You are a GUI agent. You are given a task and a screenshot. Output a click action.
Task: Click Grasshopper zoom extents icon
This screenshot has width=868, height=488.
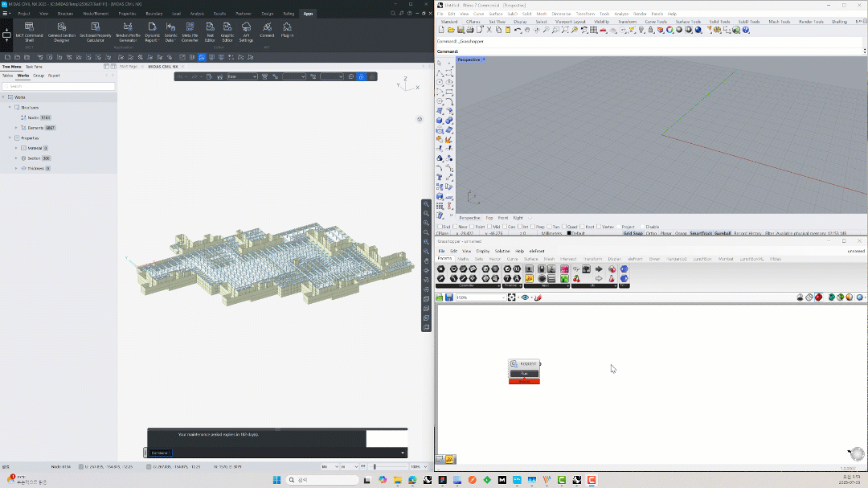[x=511, y=297]
